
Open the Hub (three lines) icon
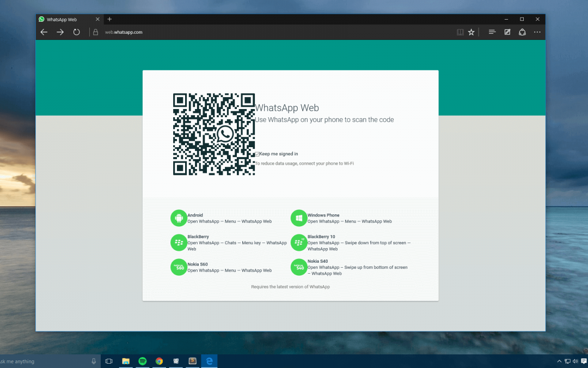[x=492, y=32]
